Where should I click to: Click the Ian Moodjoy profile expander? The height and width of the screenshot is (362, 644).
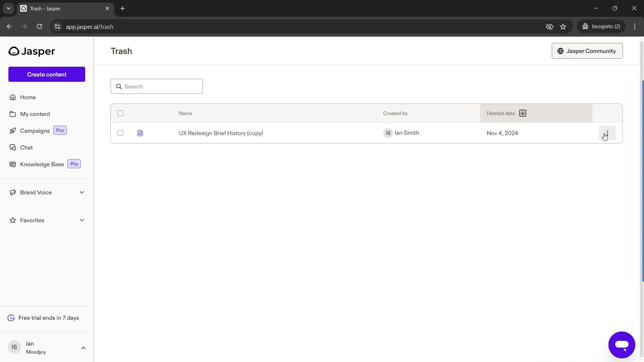(x=83, y=347)
